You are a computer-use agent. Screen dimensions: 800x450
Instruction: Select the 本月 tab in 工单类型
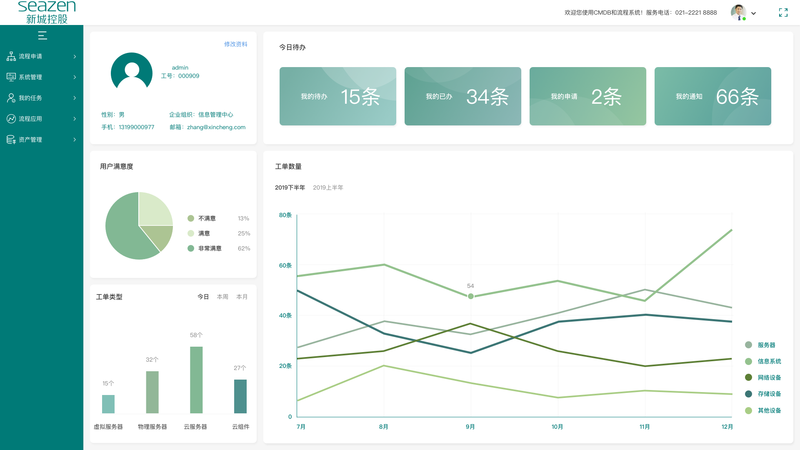coord(242,296)
